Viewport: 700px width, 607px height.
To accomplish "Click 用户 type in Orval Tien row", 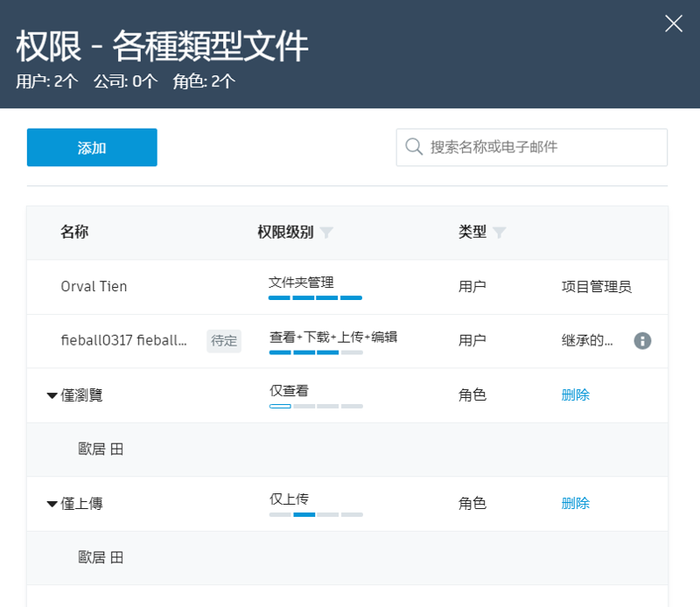I will point(472,287).
